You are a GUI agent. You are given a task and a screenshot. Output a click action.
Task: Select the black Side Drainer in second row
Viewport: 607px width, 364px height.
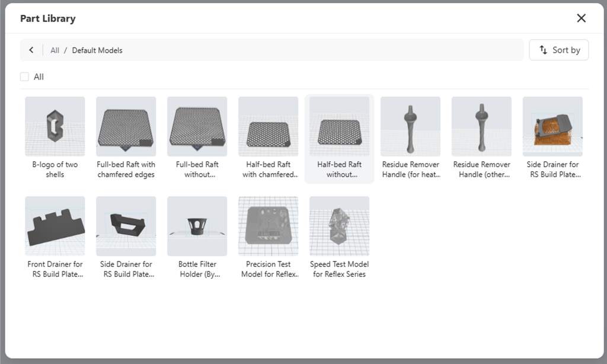coord(126,226)
